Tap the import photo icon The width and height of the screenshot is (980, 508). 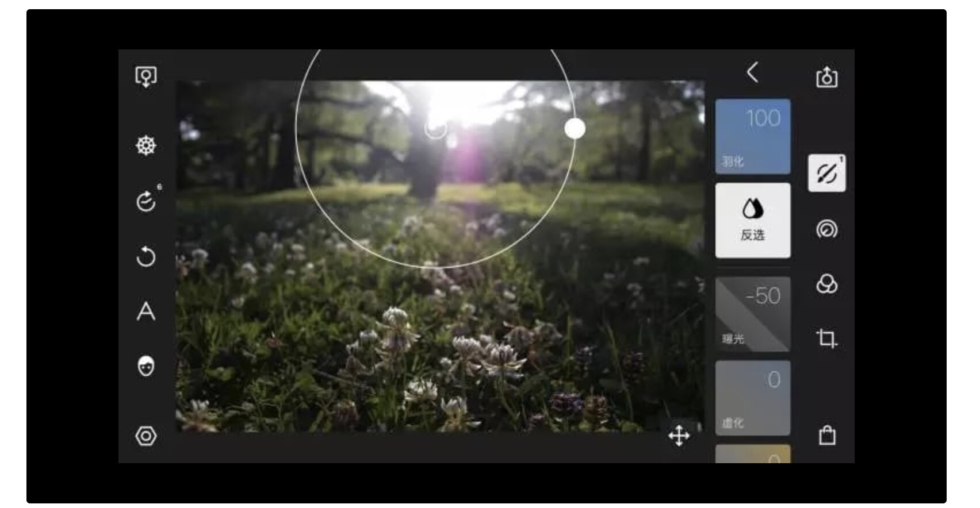[146, 76]
